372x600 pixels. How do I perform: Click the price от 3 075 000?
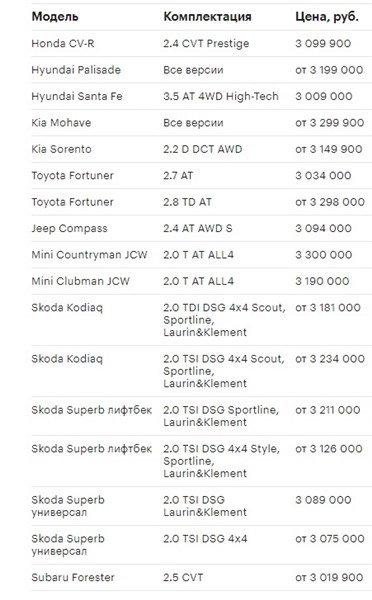click(330, 539)
